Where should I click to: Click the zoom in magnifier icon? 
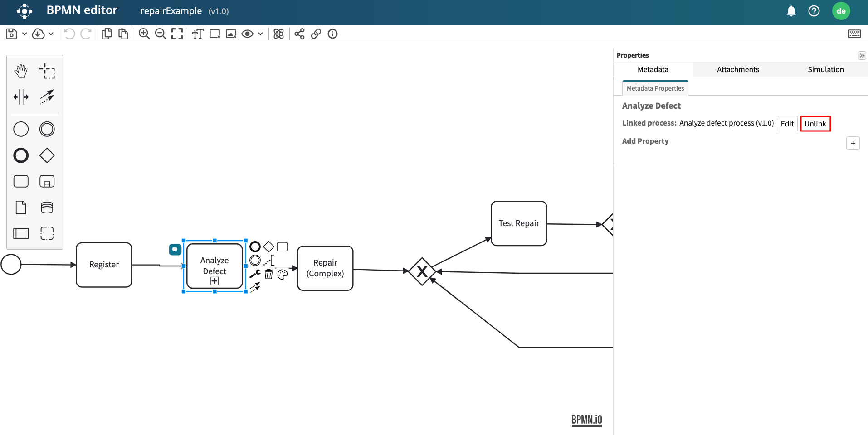coord(144,34)
